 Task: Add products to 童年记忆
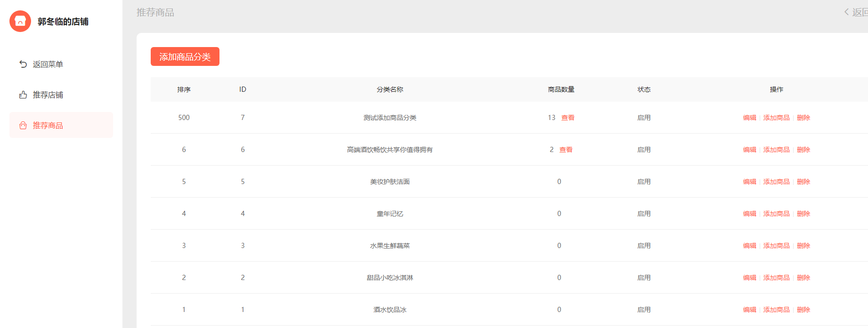(x=777, y=214)
